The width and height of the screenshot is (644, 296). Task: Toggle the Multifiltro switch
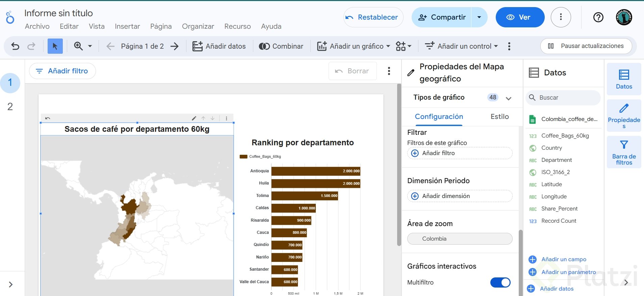point(500,282)
